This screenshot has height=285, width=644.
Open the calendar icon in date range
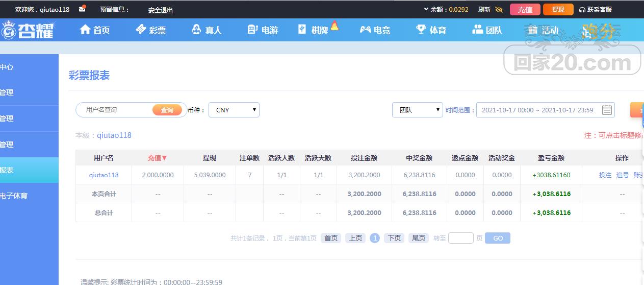click(607, 110)
